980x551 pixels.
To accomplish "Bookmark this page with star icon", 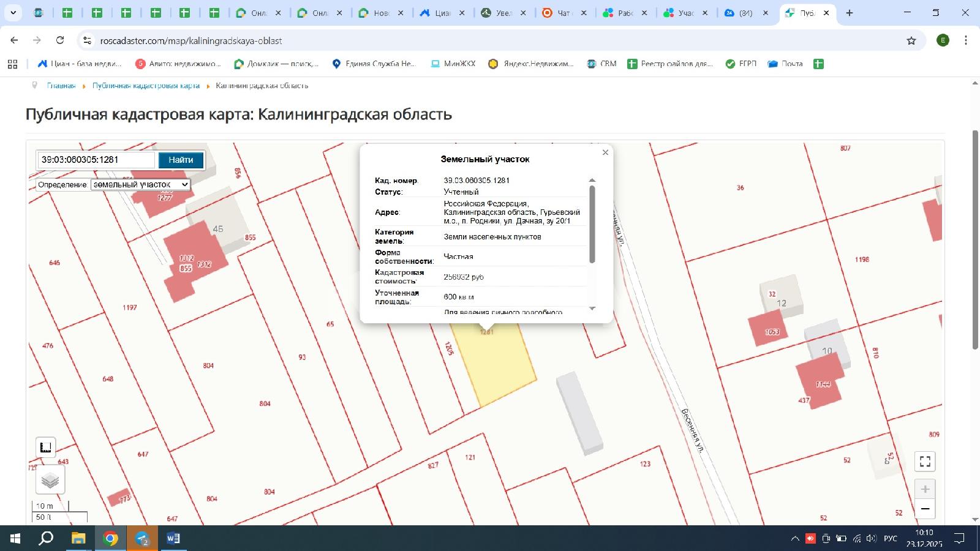I will pos(911,40).
